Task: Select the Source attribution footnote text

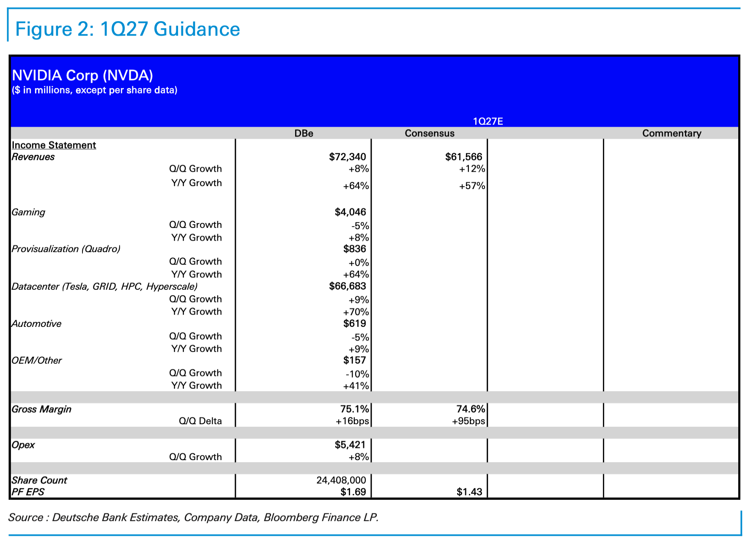Action: tap(193, 518)
